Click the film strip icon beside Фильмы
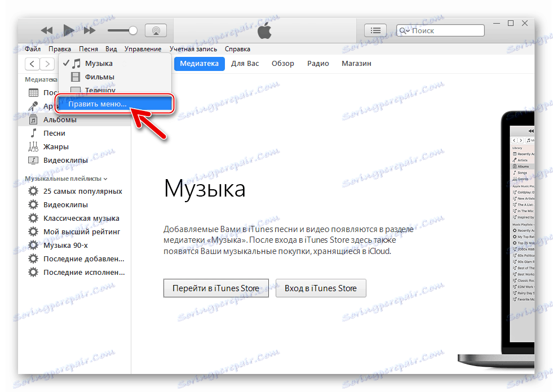Viewport: 553px width, 392px height. [x=76, y=77]
